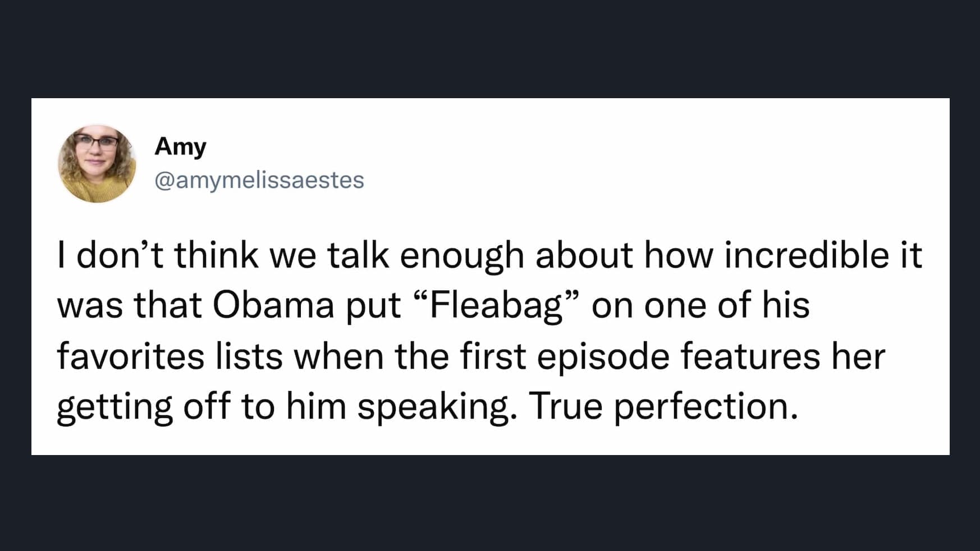The image size is (980, 551).
Task: Click the word 'about' in tweet text
Action: 584,255
